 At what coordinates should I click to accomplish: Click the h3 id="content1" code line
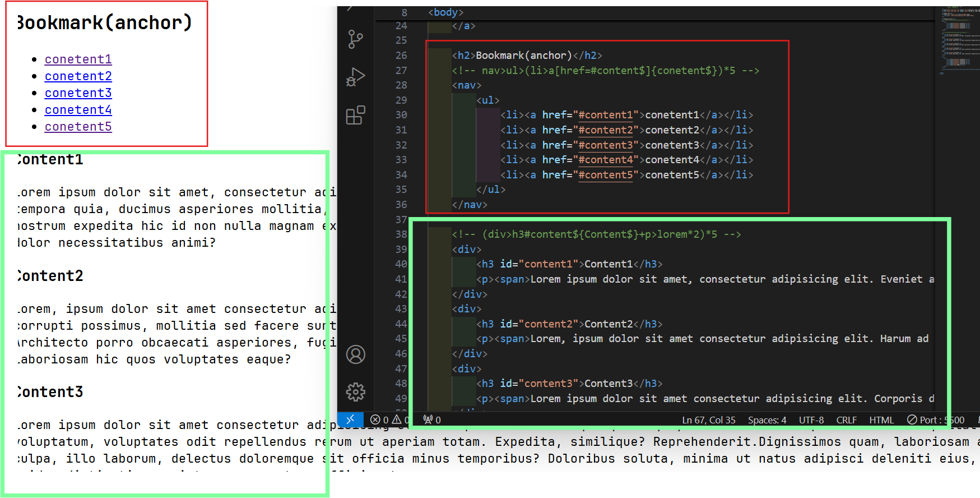click(569, 264)
